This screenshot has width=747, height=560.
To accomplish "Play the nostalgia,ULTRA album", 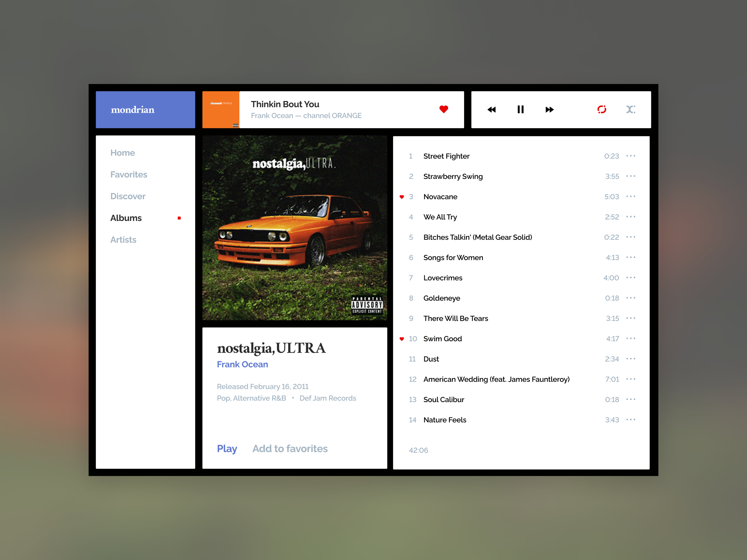I will coord(227,449).
